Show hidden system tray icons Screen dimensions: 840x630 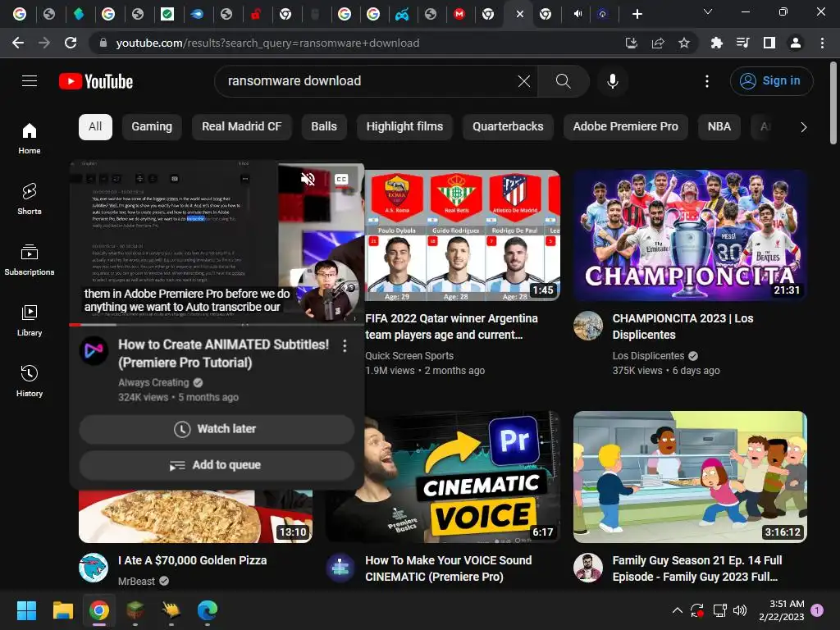pos(677,610)
